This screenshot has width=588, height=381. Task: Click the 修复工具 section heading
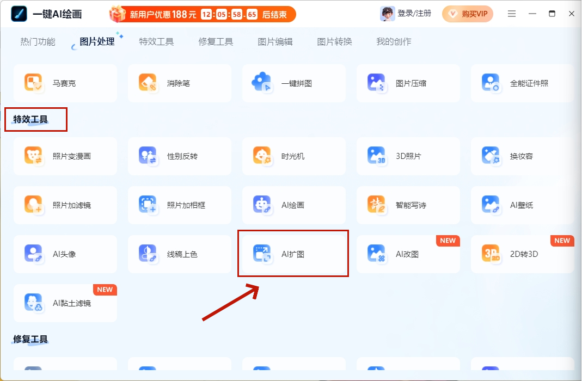pos(30,339)
